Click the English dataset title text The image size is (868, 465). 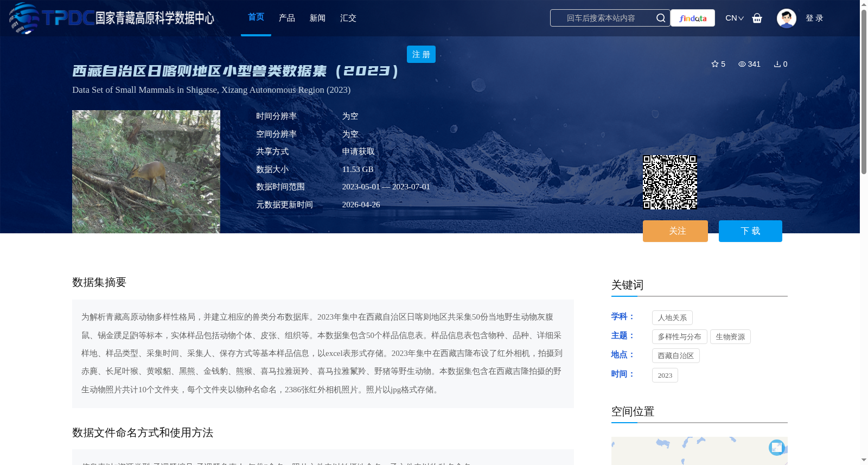(x=211, y=90)
